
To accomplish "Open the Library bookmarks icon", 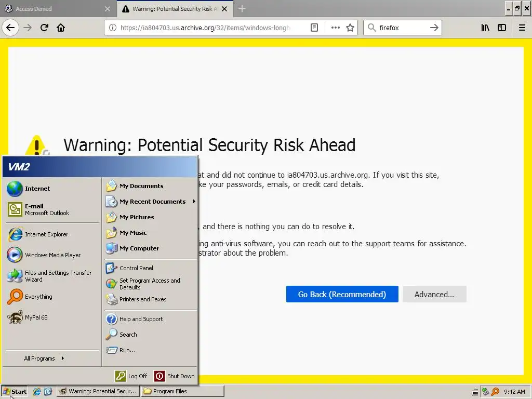I will point(485,28).
